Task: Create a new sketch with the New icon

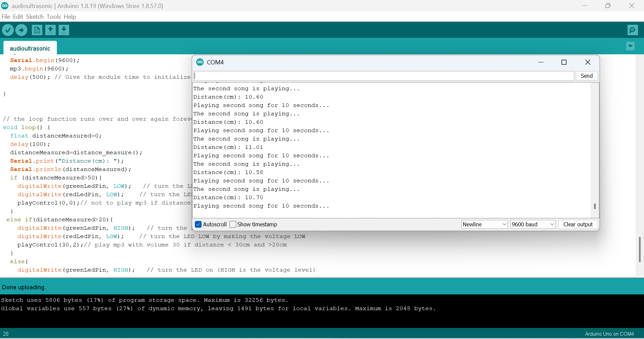Action: pyautogui.click(x=37, y=30)
